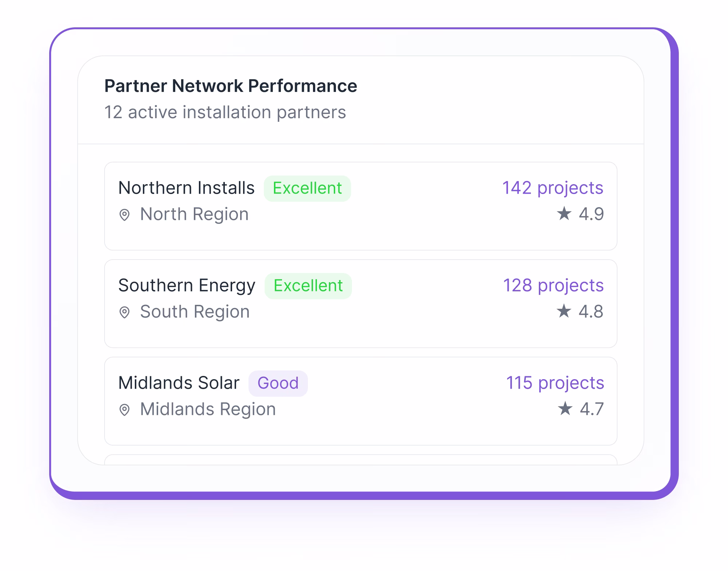Click the star rating icon beside 4.7

[x=565, y=409]
